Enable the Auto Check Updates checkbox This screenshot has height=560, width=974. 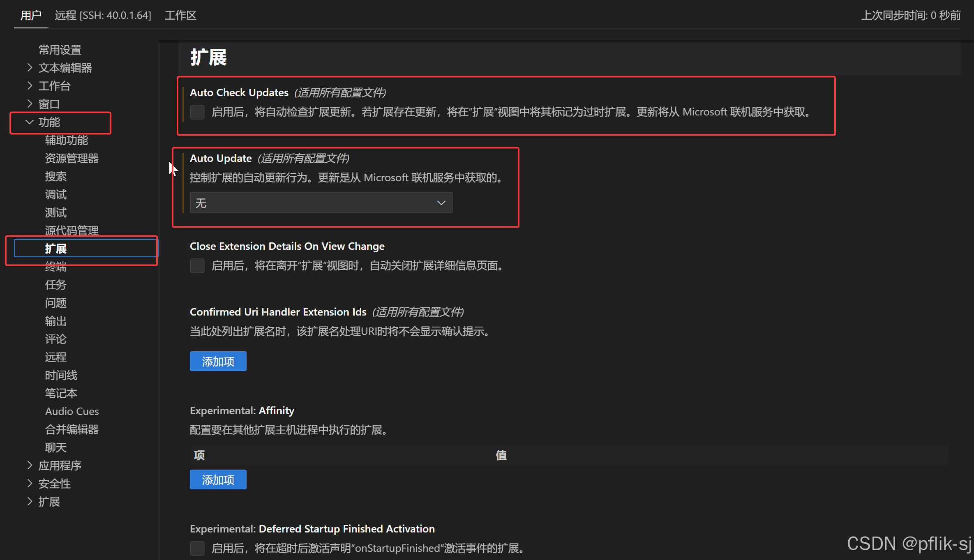[x=197, y=112]
